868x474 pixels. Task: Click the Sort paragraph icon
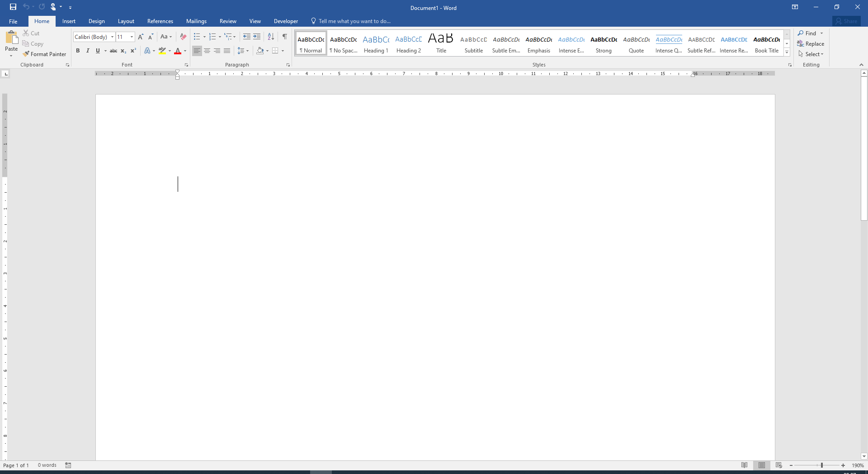coord(271,37)
